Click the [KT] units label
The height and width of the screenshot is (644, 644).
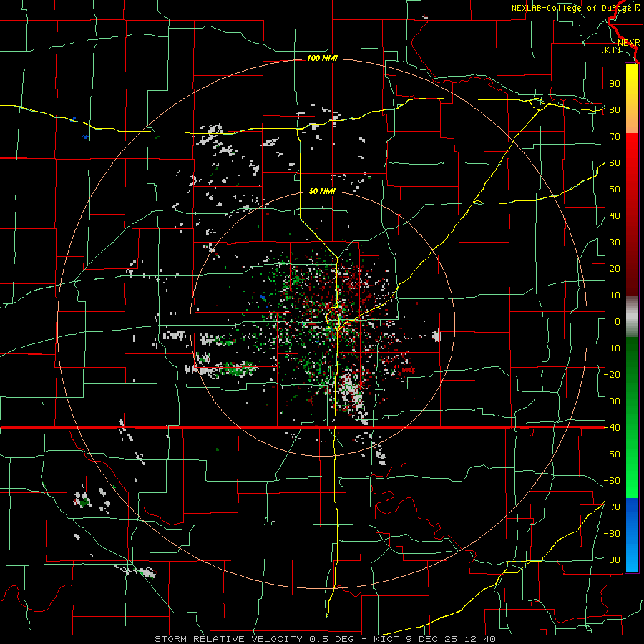[611, 49]
